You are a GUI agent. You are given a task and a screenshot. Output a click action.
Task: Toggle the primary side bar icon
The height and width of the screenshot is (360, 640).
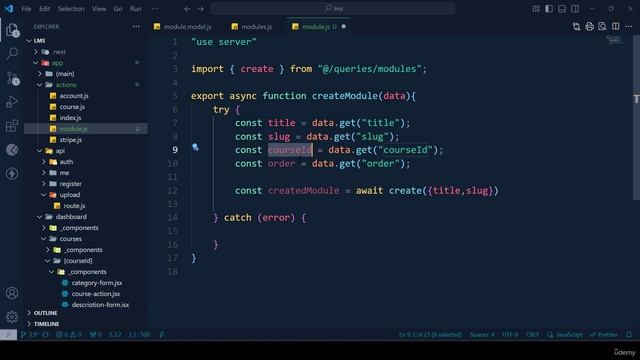point(549,9)
